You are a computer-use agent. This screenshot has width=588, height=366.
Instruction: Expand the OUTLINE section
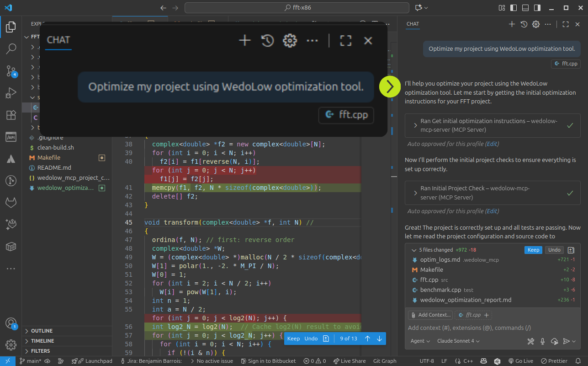click(42, 331)
